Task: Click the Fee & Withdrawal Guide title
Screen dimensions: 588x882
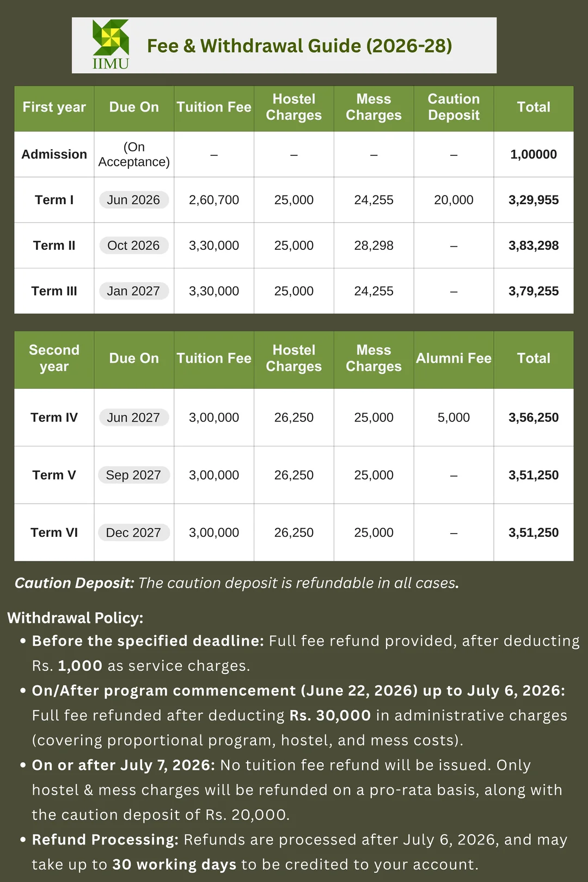Action: click(299, 46)
